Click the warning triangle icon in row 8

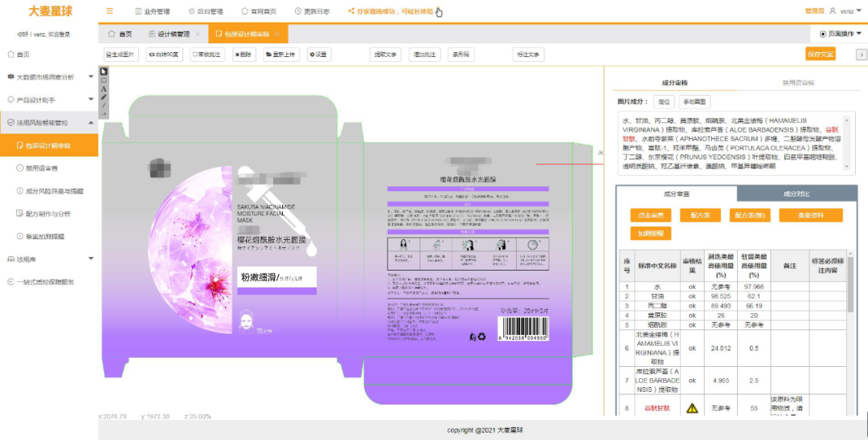(x=692, y=408)
